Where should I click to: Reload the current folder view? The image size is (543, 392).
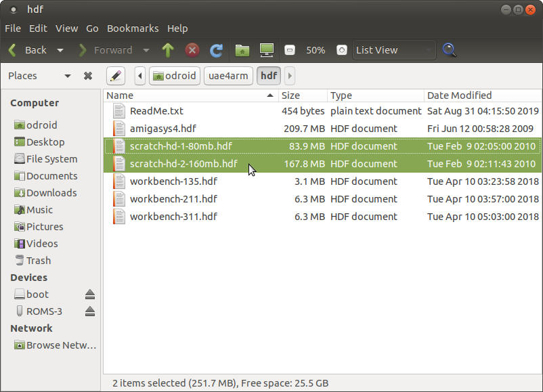[x=217, y=50]
